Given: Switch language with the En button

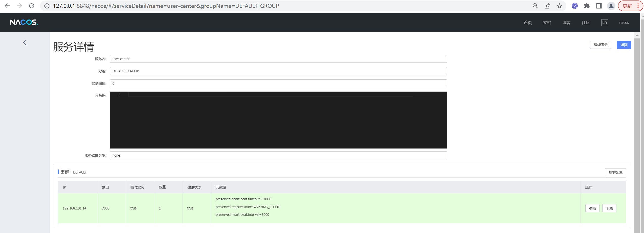Looking at the screenshot, I should [605, 23].
